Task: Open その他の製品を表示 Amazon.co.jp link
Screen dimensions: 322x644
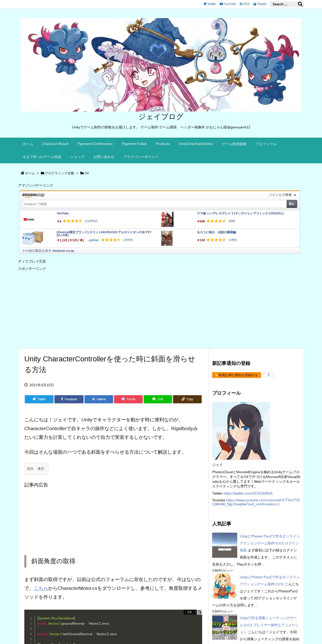Action: point(48,251)
